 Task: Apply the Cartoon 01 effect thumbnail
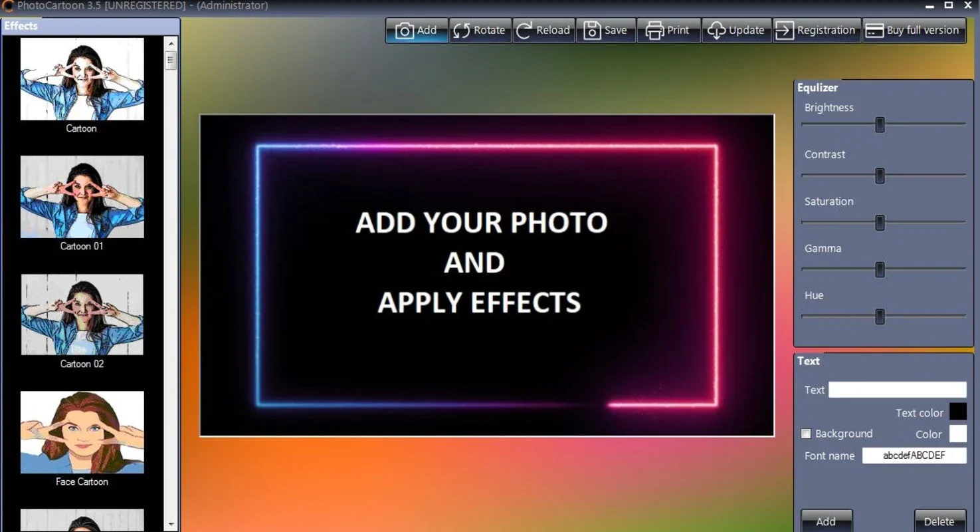tap(82, 197)
